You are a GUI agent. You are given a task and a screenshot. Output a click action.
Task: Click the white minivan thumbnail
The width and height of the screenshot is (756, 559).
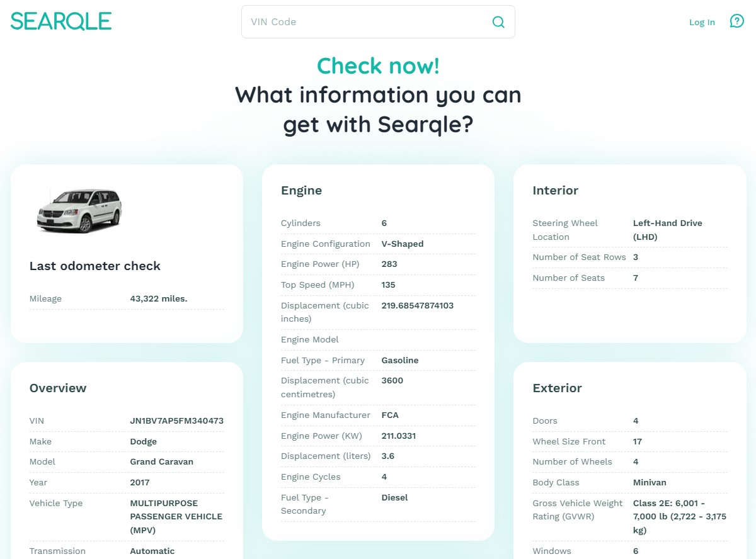coord(79,211)
